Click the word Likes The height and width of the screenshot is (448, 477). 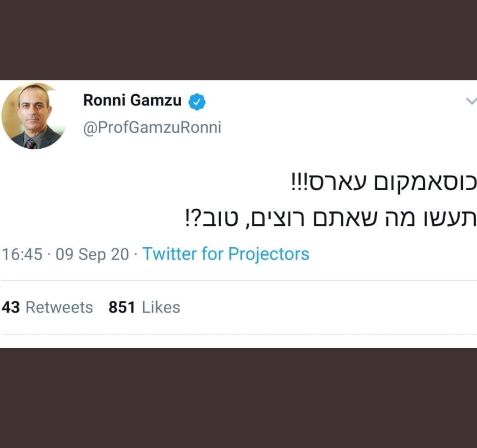point(161,307)
